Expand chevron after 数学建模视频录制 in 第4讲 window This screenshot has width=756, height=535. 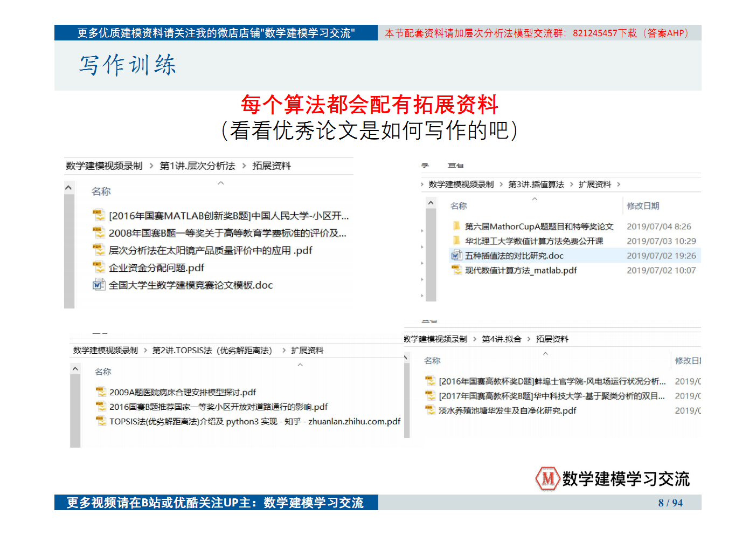pyautogui.click(x=475, y=339)
